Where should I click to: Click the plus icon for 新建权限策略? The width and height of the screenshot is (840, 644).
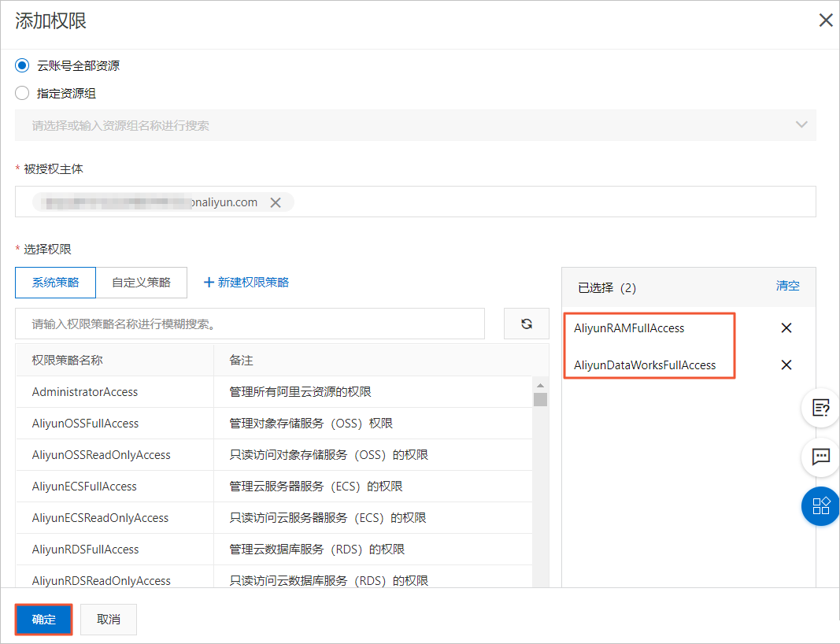(x=209, y=283)
